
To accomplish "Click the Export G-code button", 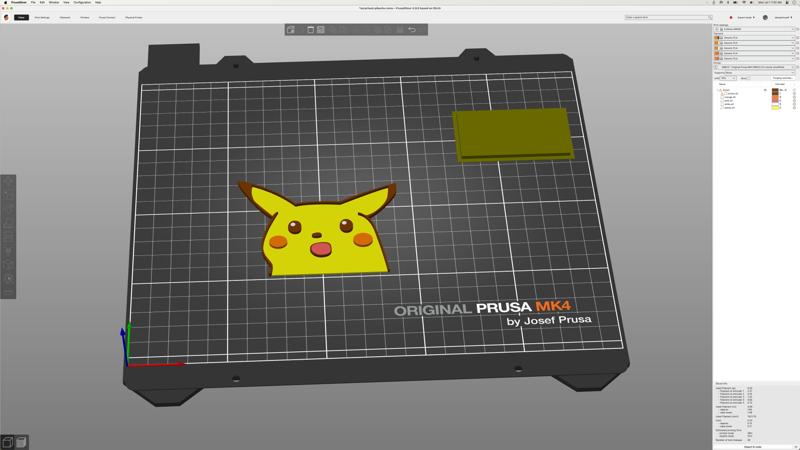I will (x=753, y=447).
